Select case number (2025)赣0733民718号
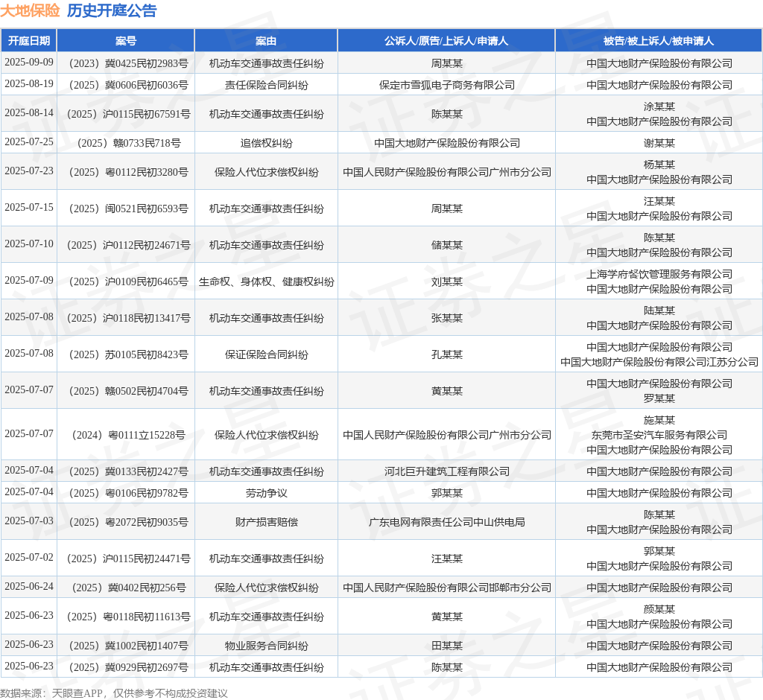Screen dimensions: 763x700 [126, 143]
